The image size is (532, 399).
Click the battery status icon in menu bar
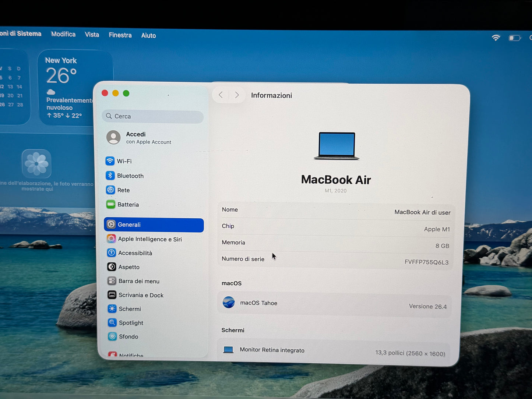click(515, 38)
